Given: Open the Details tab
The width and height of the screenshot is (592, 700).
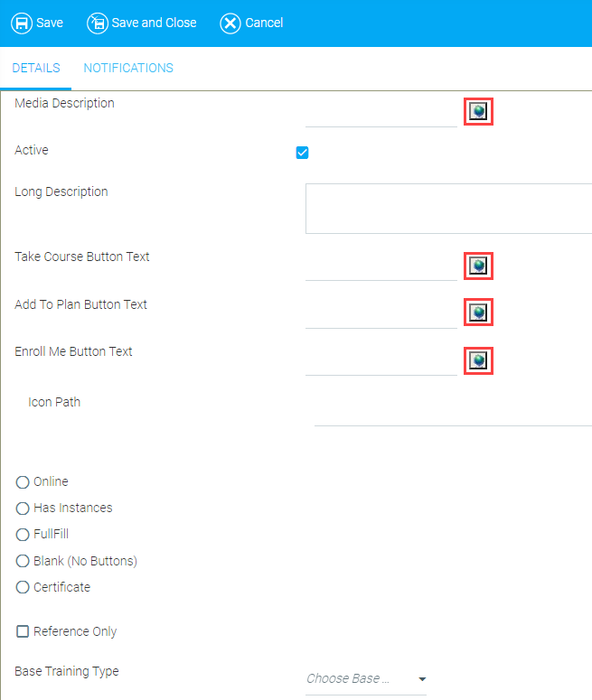Looking at the screenshot, I should click(36, 68).
